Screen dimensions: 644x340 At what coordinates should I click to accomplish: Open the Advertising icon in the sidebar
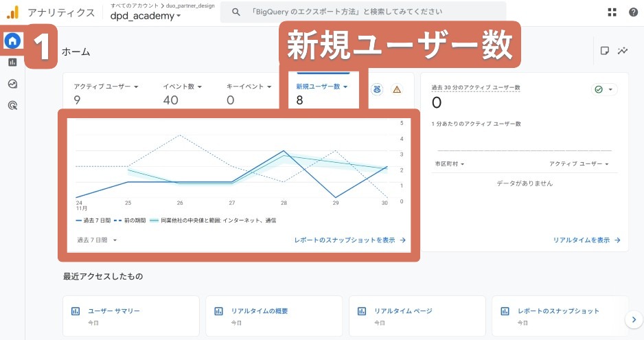pos(12,105)
